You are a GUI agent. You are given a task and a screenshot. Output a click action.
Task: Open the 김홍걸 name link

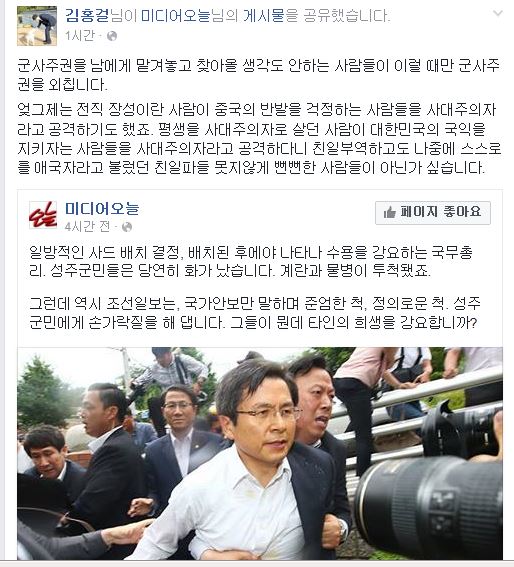click(87, 16)
